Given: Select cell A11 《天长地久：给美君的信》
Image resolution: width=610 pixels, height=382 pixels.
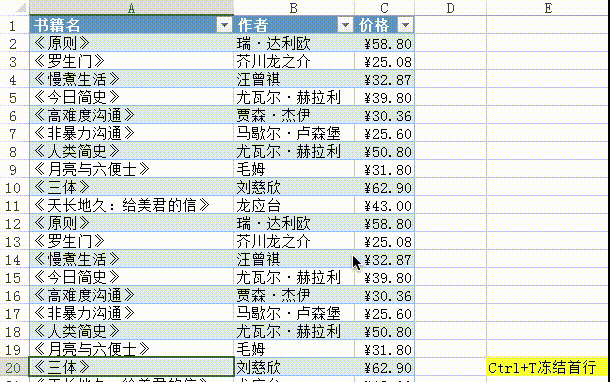Looking at the screenshot, I should [131, 205].
